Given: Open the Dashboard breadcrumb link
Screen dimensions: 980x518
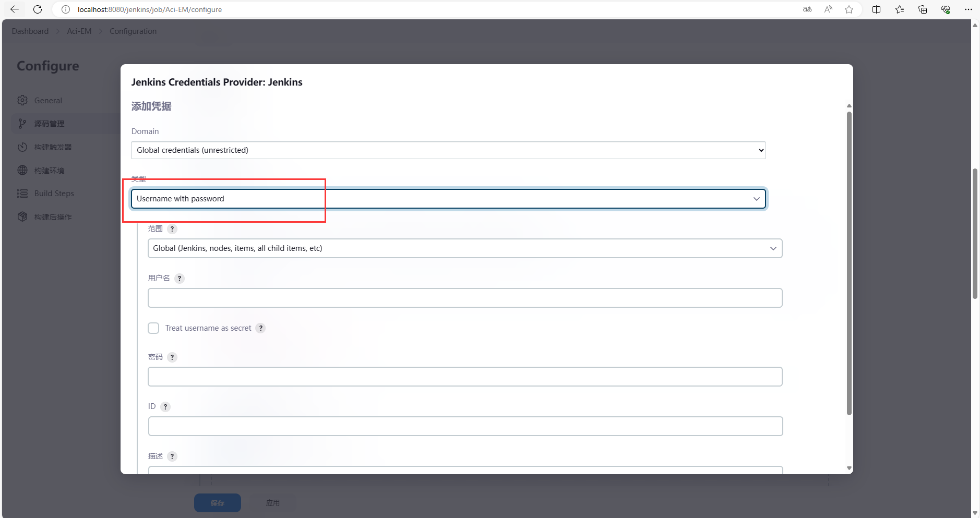Looking at the screenshot, I should 30,31.
